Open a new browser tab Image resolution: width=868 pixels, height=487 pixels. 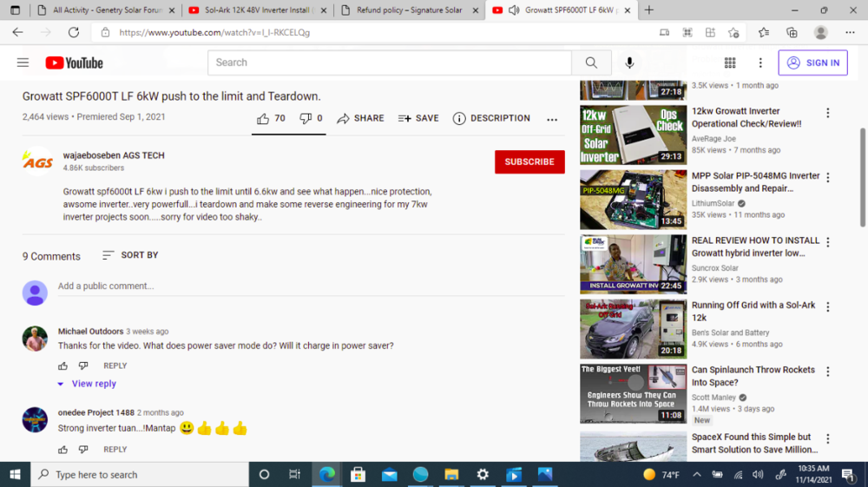[x=648, y=10]
